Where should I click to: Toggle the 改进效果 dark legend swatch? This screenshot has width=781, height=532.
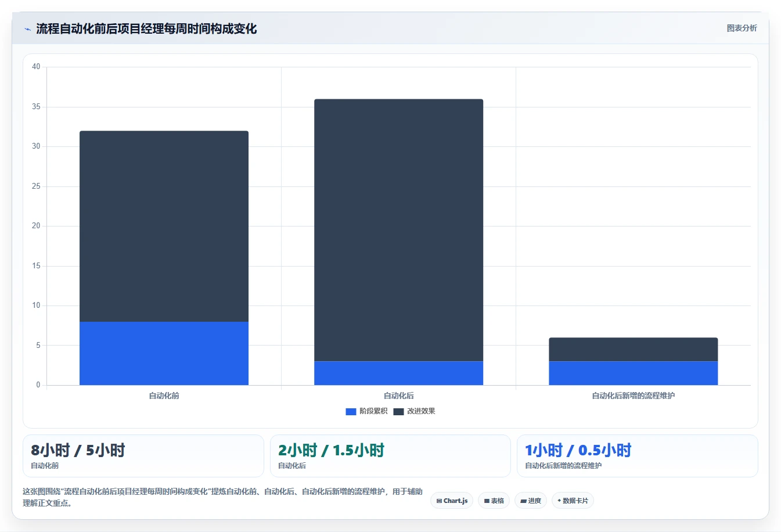click(x=398, y=411)
